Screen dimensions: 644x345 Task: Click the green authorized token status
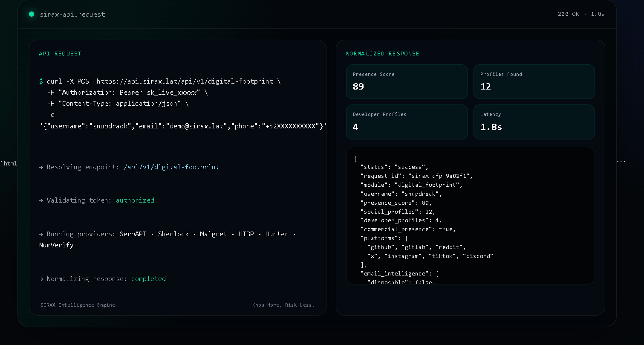[x=135, y=200]
